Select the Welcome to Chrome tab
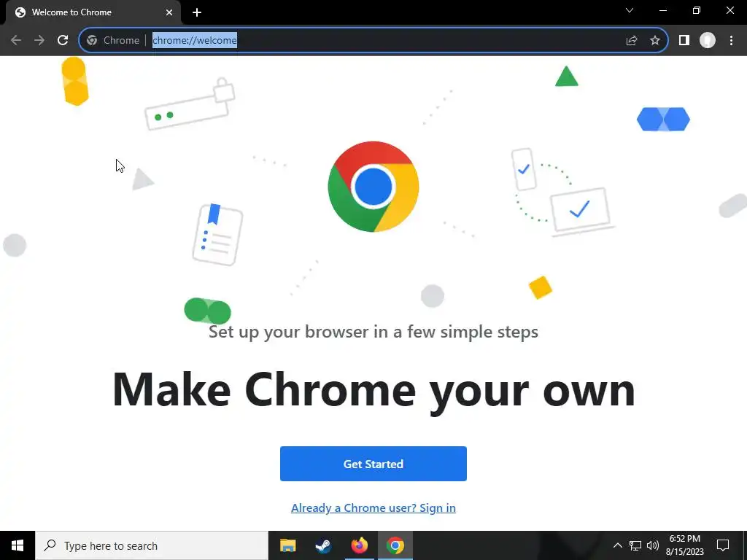Screen dimensions: 747x560 93,12
